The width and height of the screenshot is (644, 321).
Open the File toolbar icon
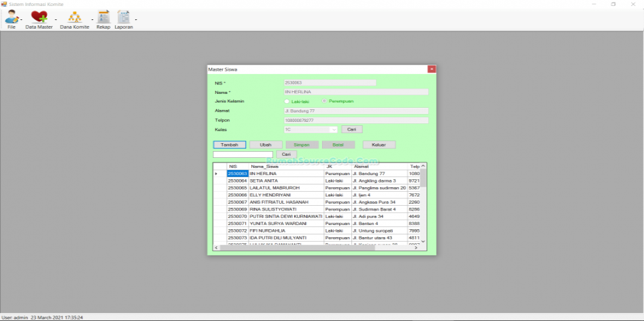[11, 20]
